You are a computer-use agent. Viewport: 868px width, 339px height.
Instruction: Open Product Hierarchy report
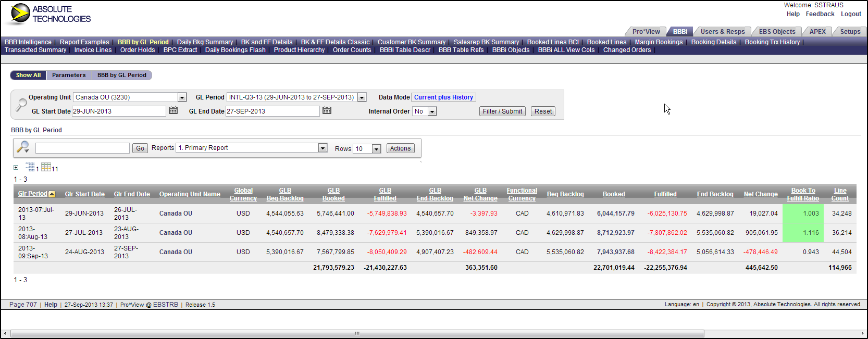click(299, 50)
